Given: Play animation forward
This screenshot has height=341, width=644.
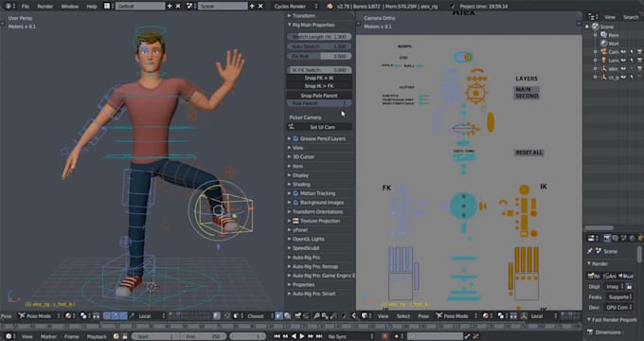Looking at the screenshot, I should tap(302, 336).
